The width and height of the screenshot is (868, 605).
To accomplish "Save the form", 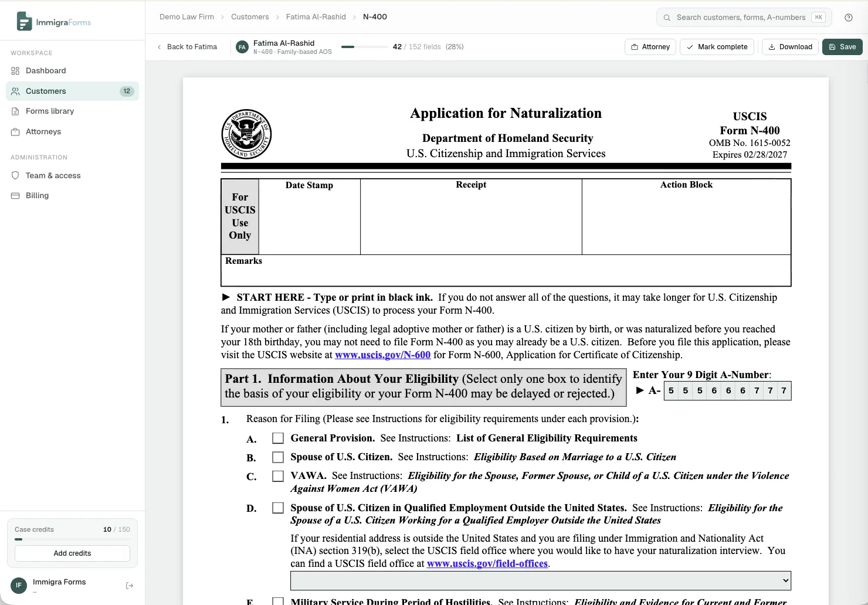I will point(842,47).
